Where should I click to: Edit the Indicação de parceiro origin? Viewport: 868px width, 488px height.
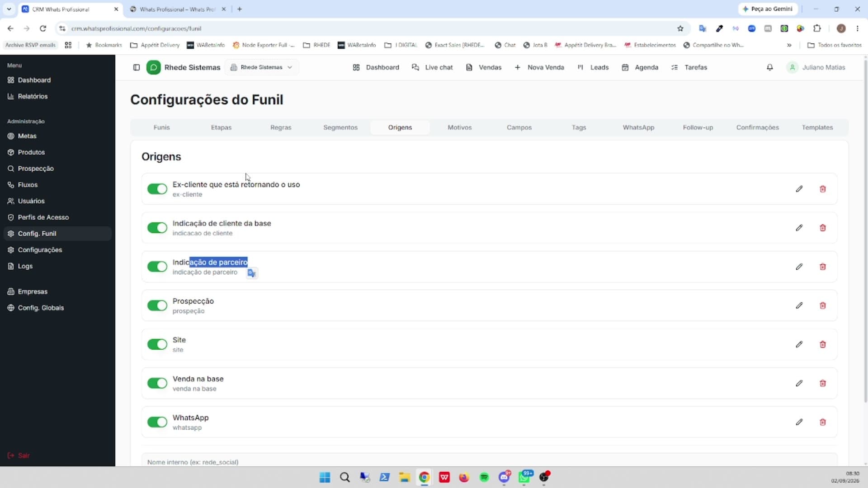click(799, 267)
